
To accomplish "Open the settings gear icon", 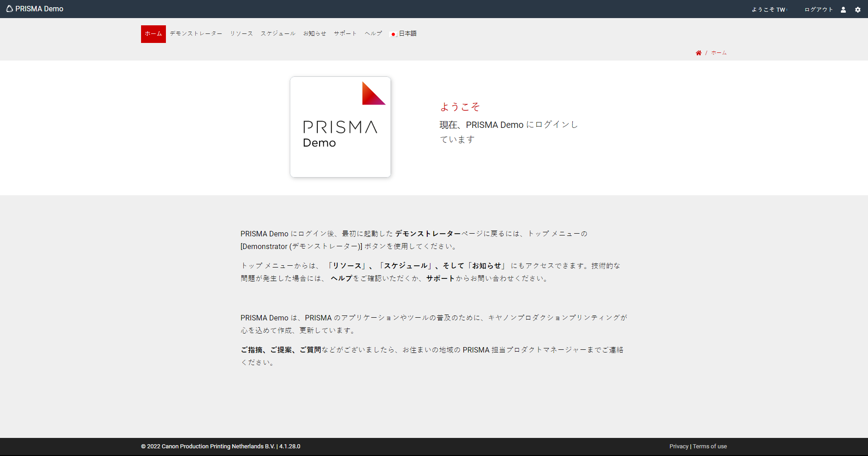I will click(x=858, y=9).
